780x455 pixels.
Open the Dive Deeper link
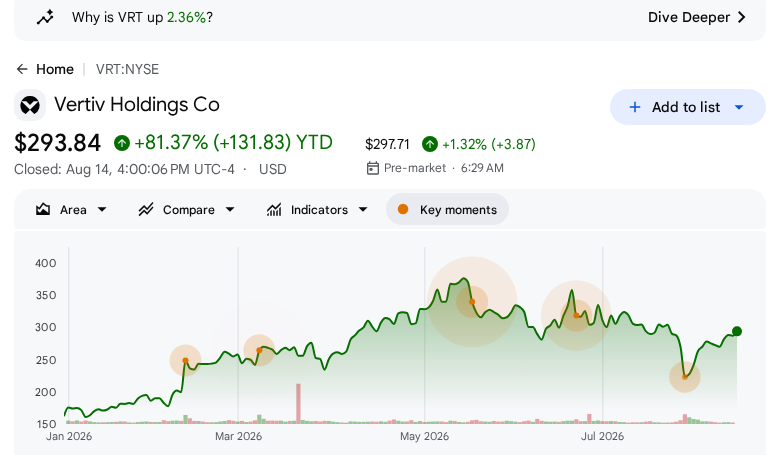(x=697, y=17)
